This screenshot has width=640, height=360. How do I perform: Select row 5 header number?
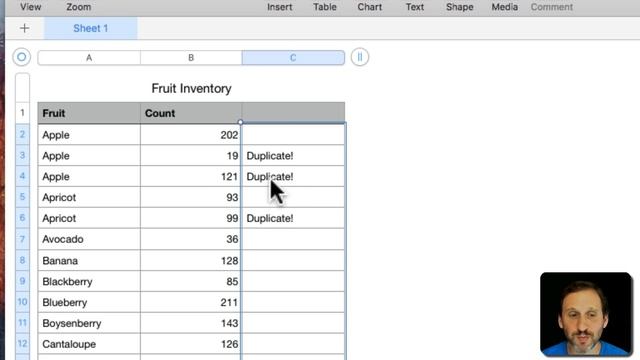[22, 197]
